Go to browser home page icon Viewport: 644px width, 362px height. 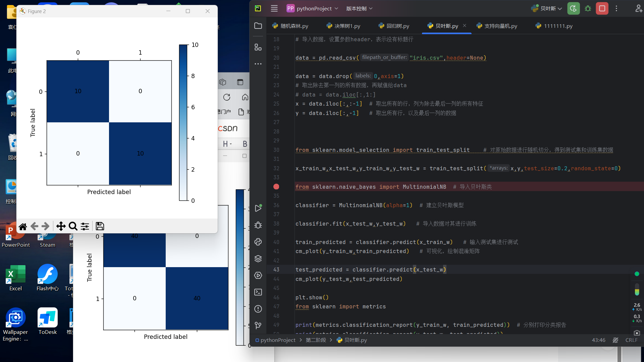point(245,97)
